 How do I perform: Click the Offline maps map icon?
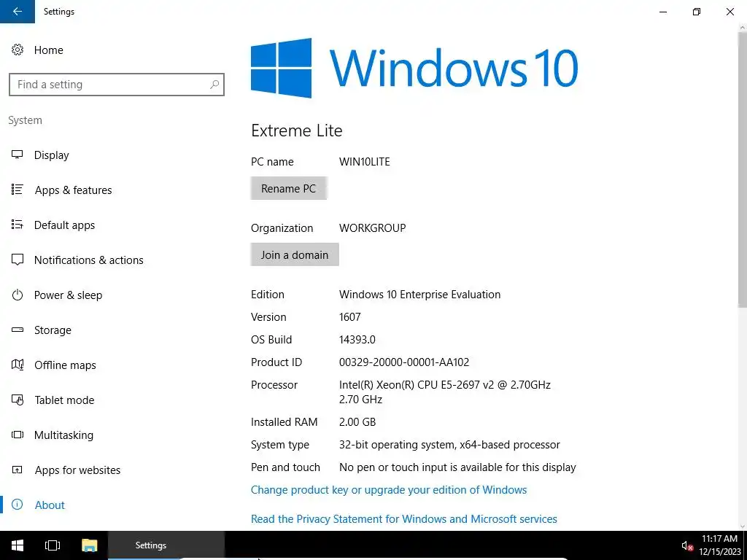[18, 365]
